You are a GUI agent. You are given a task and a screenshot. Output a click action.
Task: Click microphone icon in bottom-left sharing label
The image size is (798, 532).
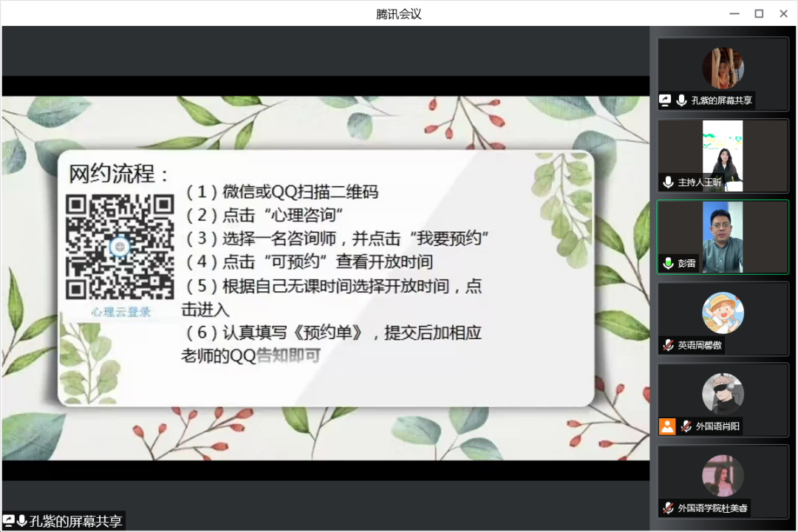21,521
